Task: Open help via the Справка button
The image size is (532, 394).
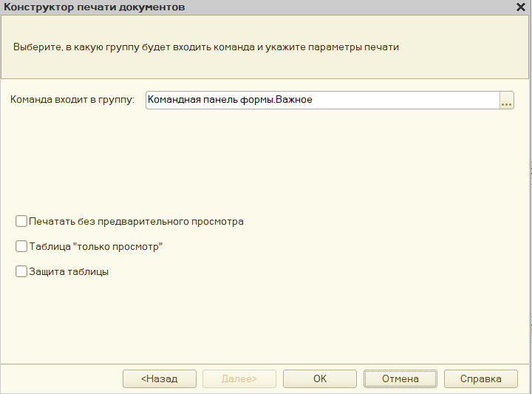Action: (480, 378)
